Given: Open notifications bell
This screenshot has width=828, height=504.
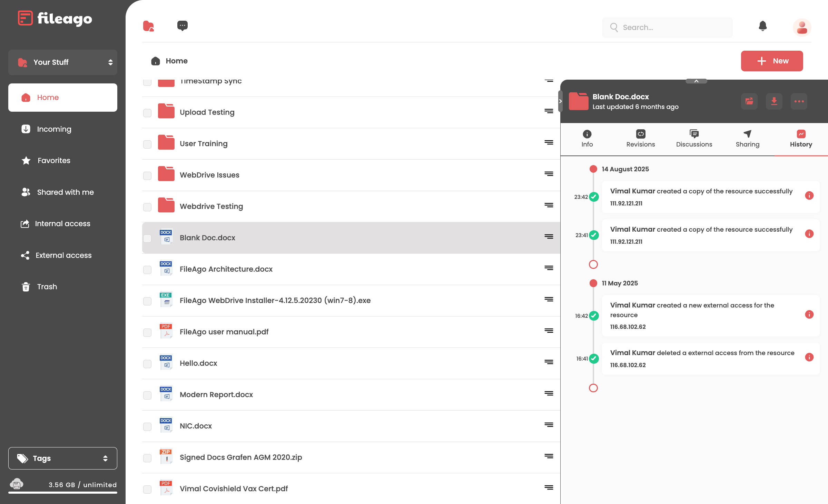Looking at the screenshot, I should click(x=763, y=26).
